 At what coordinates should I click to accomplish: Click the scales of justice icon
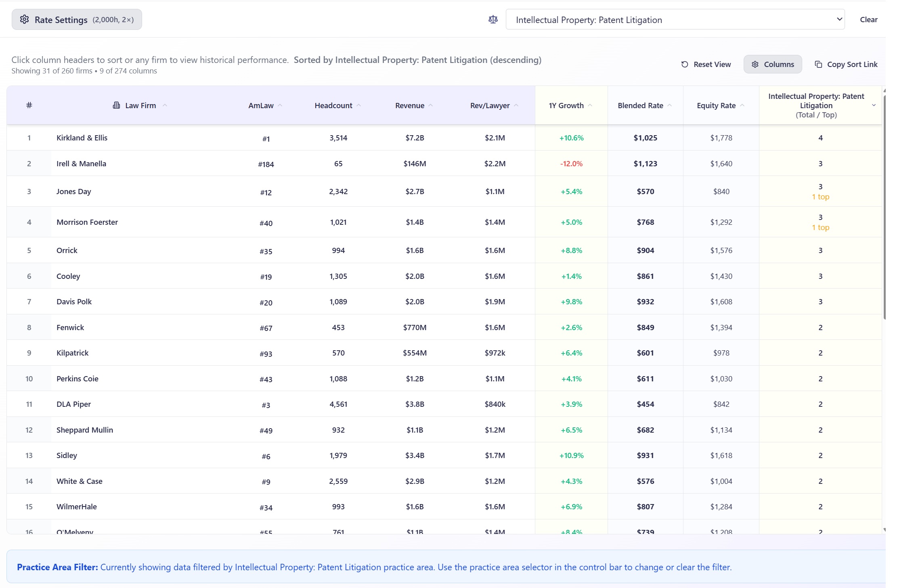pyautogui.click(x=493, y=19)
